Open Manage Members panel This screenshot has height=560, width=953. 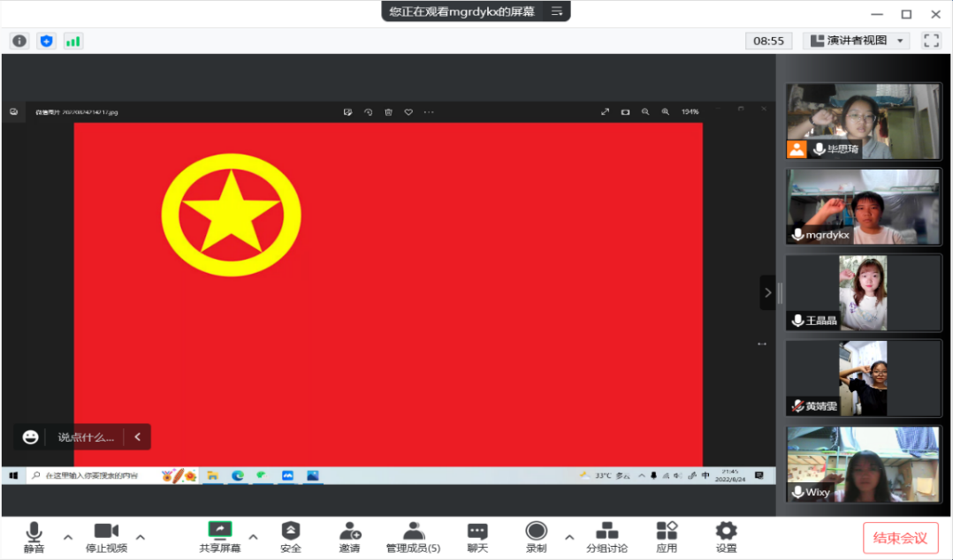[x=413, y=536]
